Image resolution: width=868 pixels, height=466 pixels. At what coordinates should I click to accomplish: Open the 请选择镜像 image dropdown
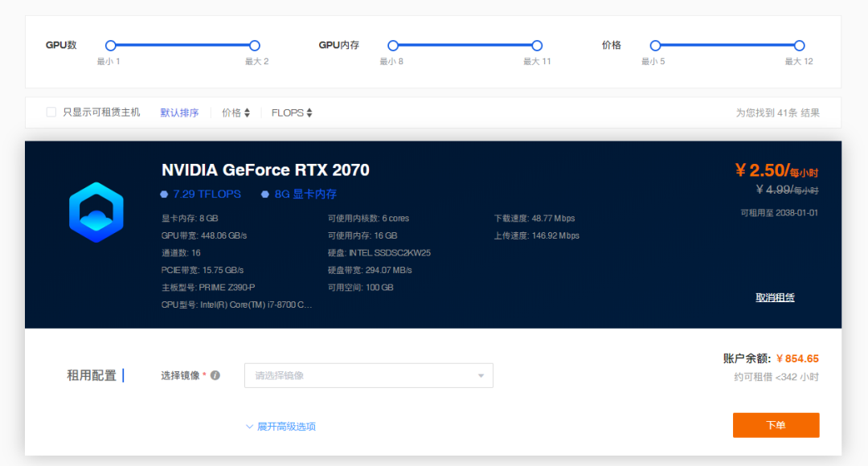tap(369, 375)
